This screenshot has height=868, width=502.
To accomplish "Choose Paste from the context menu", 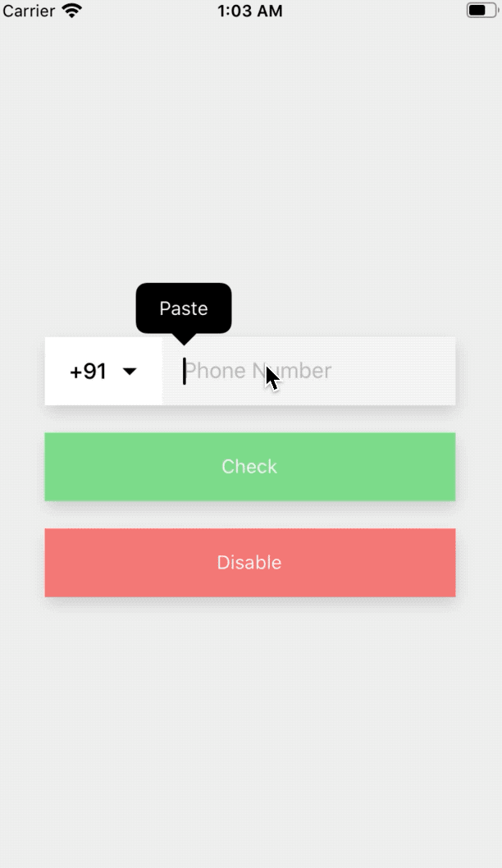I will tap(183, 308).
